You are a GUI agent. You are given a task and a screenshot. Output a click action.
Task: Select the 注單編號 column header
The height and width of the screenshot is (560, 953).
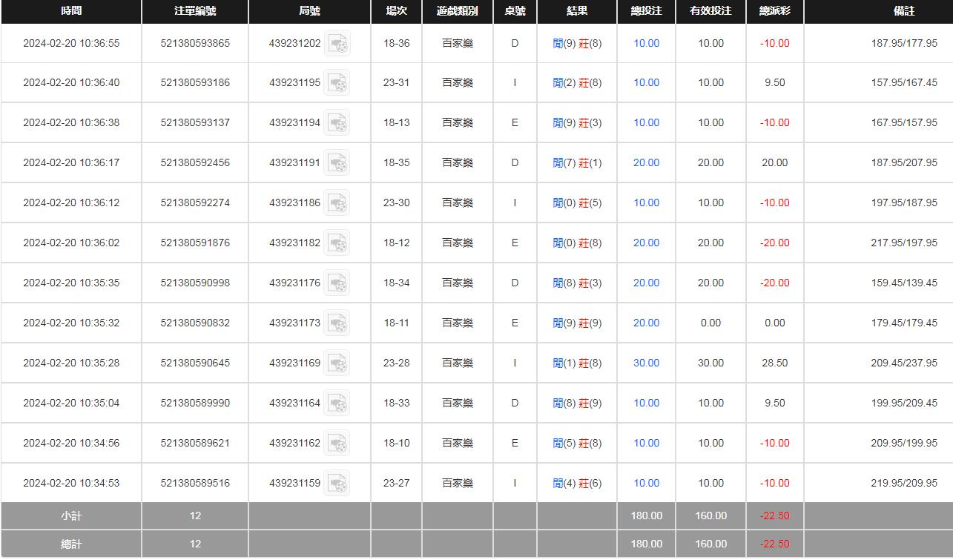click(195, 11)
